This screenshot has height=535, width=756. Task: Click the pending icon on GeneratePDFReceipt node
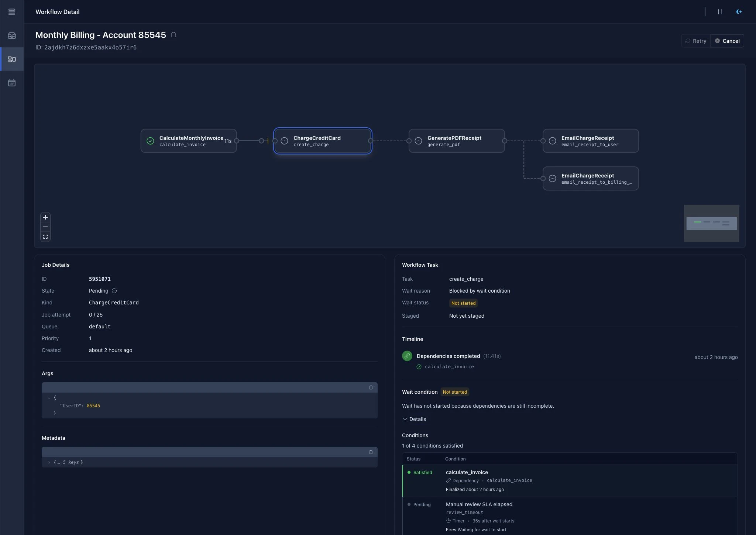click(x=418, y=141)
